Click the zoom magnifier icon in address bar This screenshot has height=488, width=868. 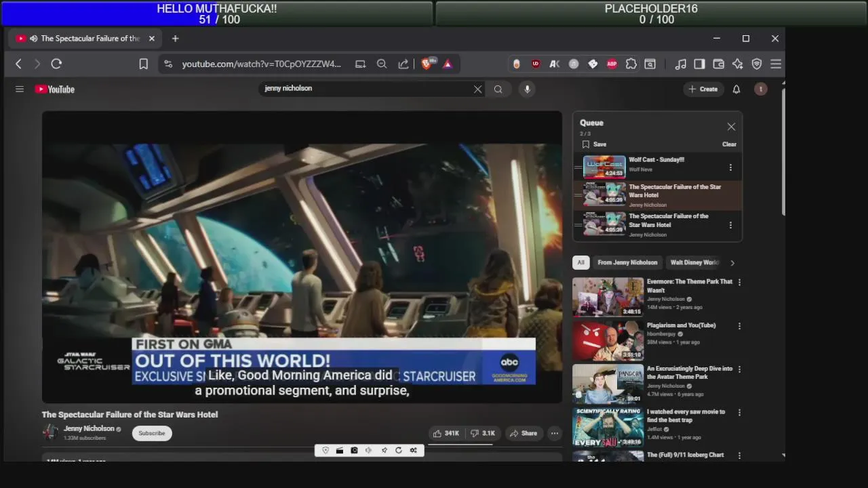tap(382, 64)
